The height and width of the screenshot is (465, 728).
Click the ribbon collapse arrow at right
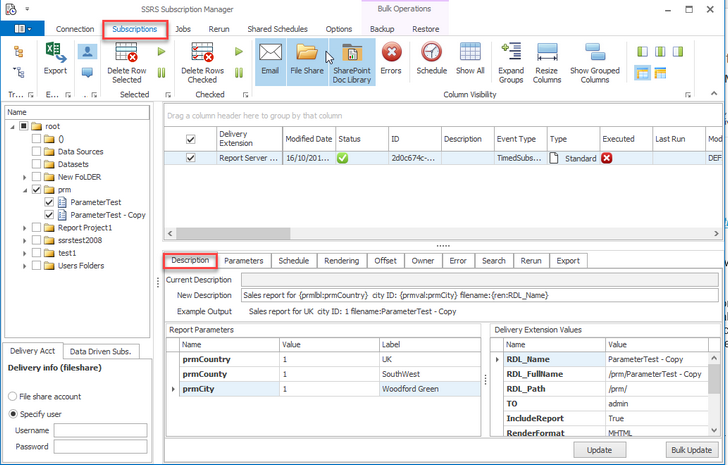point(714,94)
